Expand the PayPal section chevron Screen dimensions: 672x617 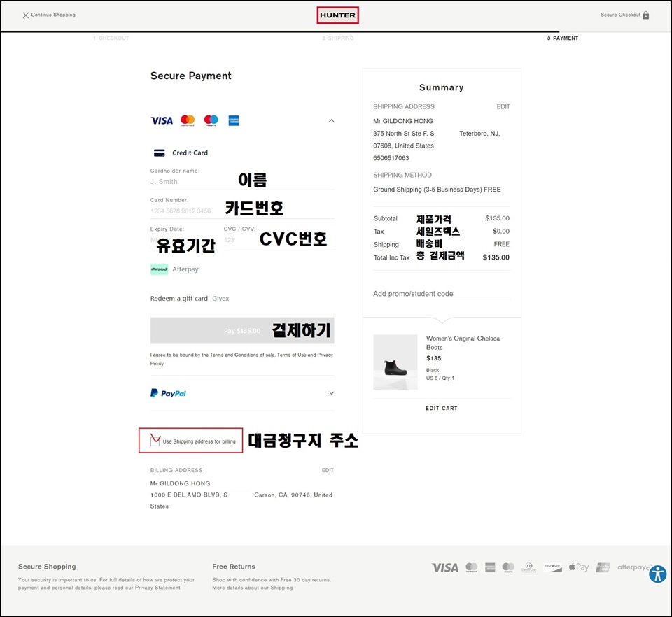pyautogui.click(x=331, y=393)
